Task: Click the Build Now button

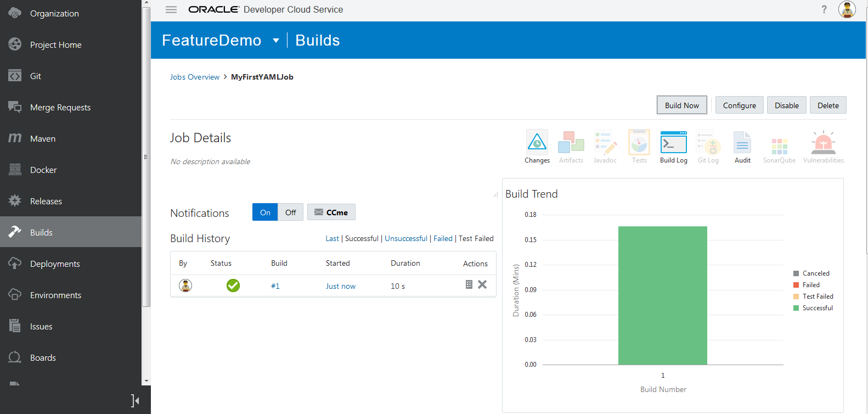Action: pos(681,105)
